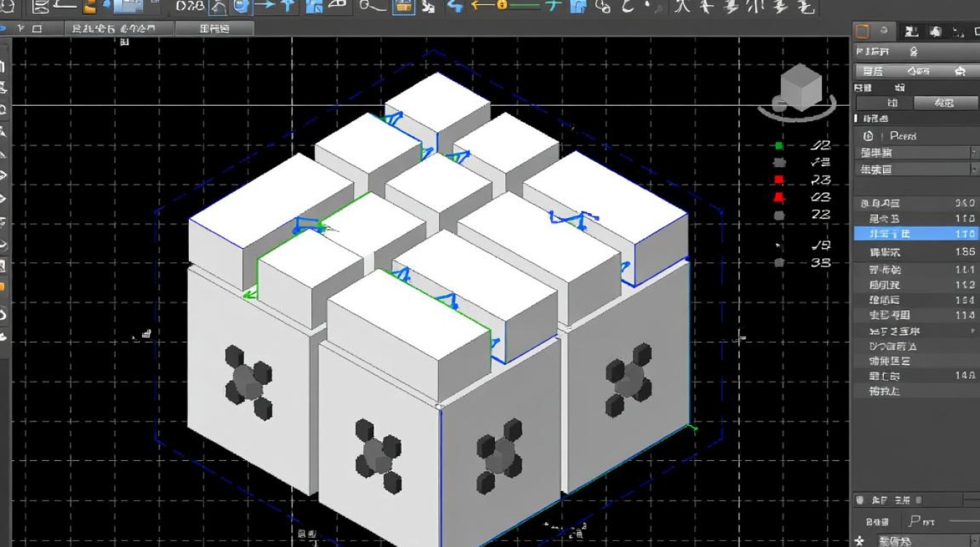Click the green square marker in the viewport legend
The height and width of the screenshot is (547, 980).
[779, 145]
